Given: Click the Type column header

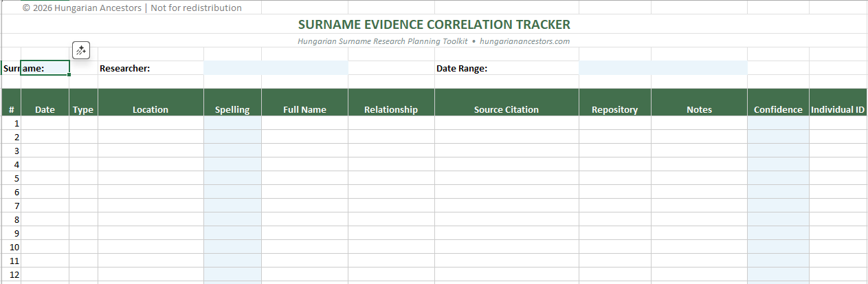Looking at the screenshot, I should point(83,109).
